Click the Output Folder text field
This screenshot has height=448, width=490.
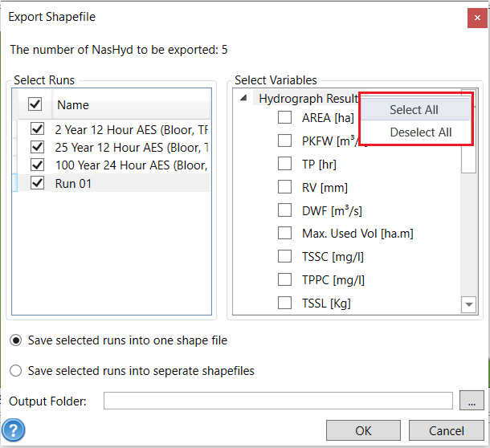click(x=278, y=401)
